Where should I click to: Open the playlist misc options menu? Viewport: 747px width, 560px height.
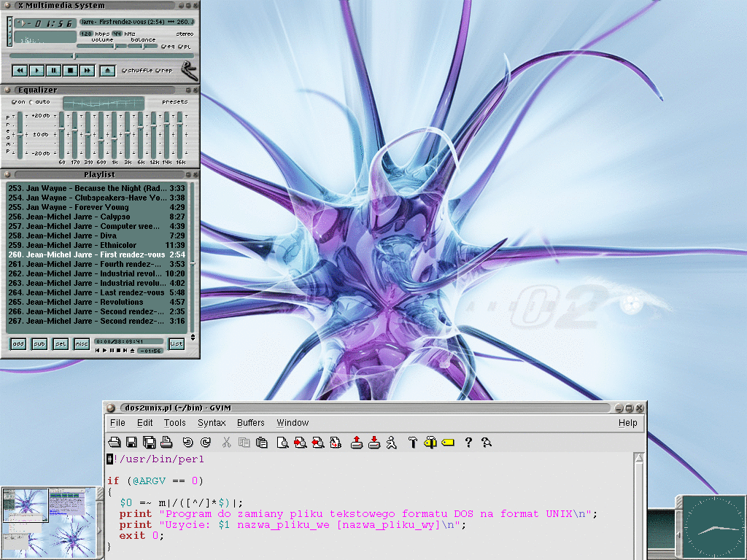click(x=81, y=343)
